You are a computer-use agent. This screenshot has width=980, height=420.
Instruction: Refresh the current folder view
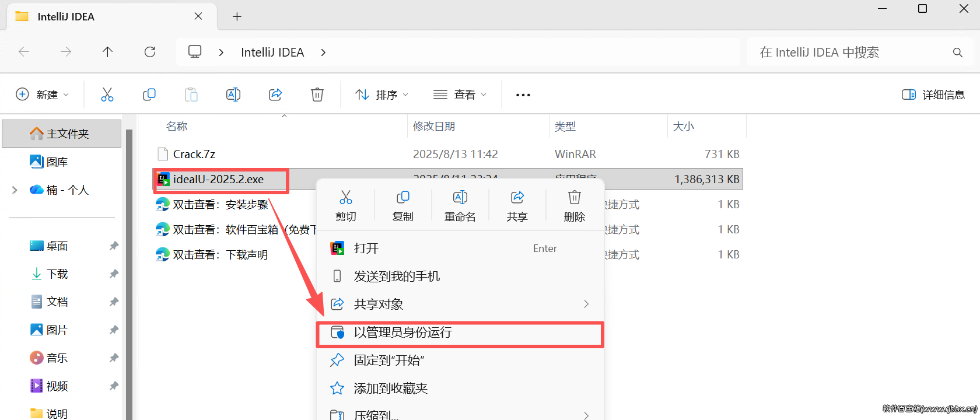click(150, 52)
